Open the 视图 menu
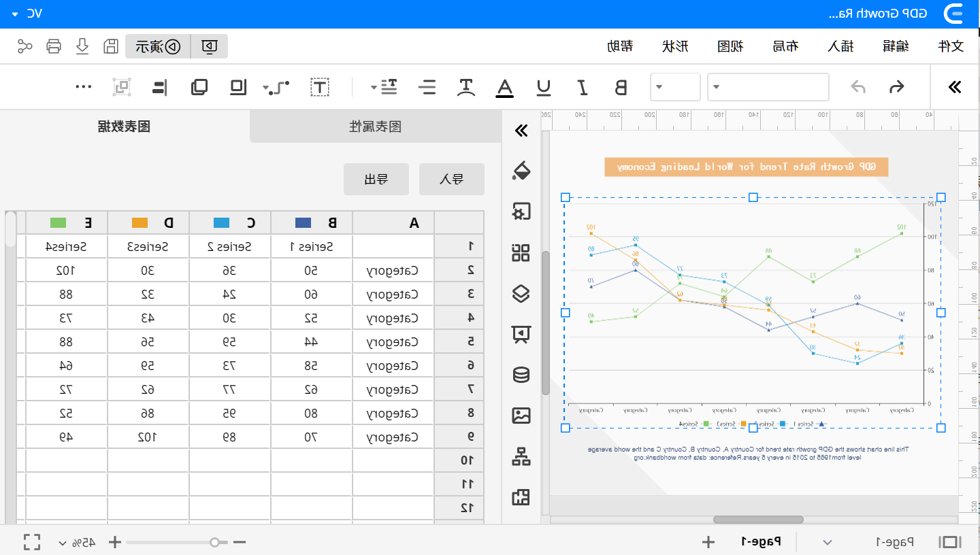Screen dimensions: 980x555 point(730,46)
